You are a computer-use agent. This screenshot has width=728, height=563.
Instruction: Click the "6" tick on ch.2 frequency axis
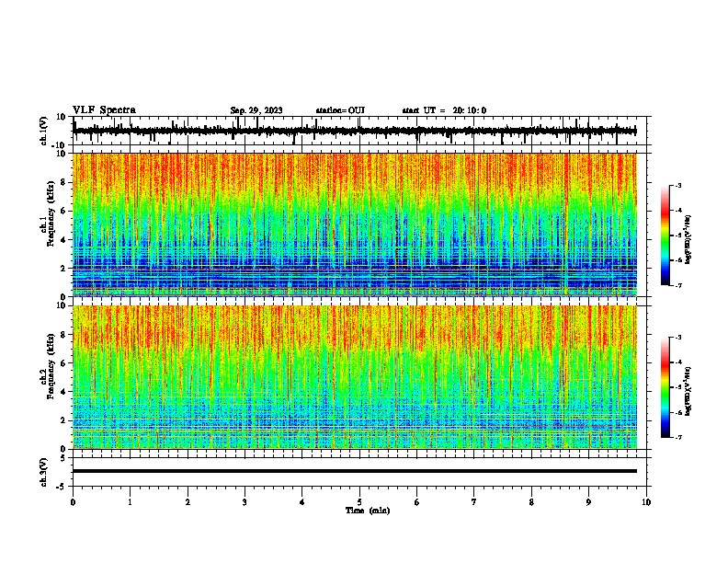64,363
